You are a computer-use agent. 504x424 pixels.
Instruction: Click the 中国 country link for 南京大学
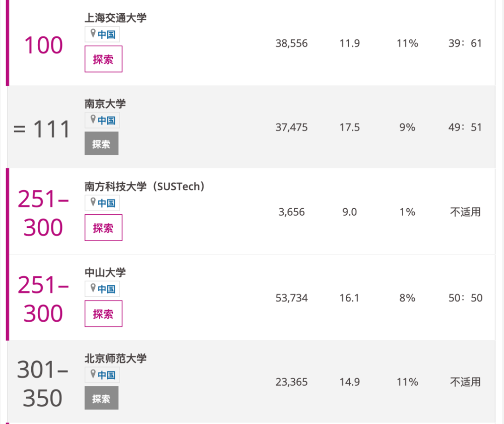(x=106, y=120)
